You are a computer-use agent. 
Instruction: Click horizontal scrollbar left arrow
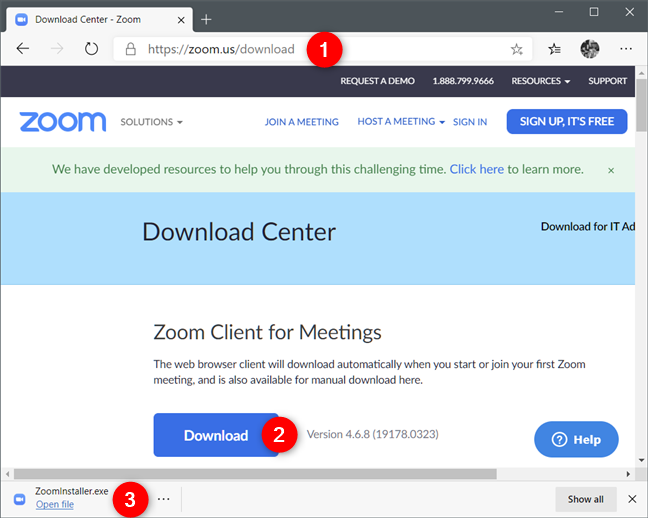(x=7, y=474)
